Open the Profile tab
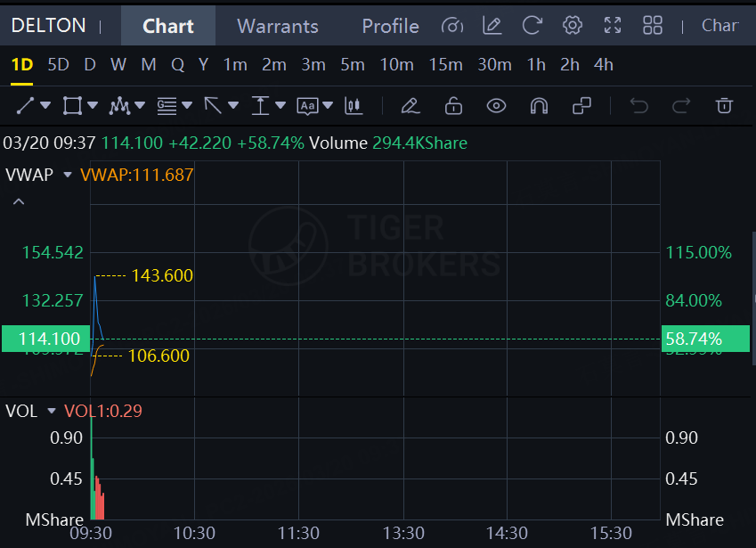The height and width of the screenshot is (548, 756). (390, 26)
